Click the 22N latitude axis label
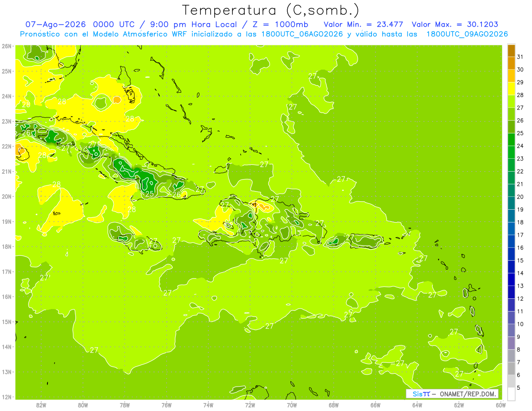Screen dimensions: 532x411 point(7,146)
